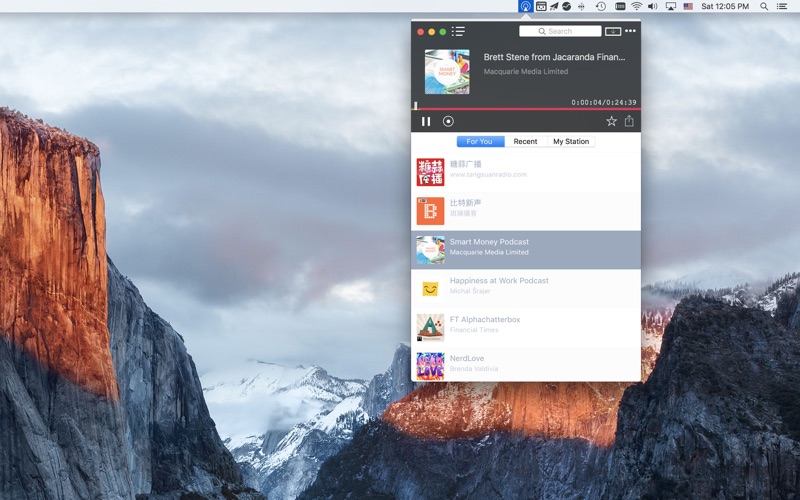The image size is (800, 500).
Task: Open Notification Center list icon
Action: coord(782,6)
